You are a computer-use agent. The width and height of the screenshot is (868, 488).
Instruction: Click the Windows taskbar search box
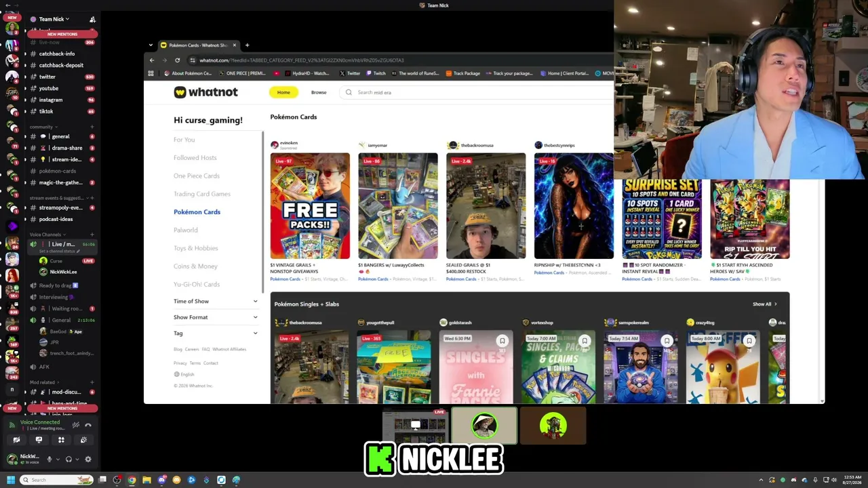57,480
